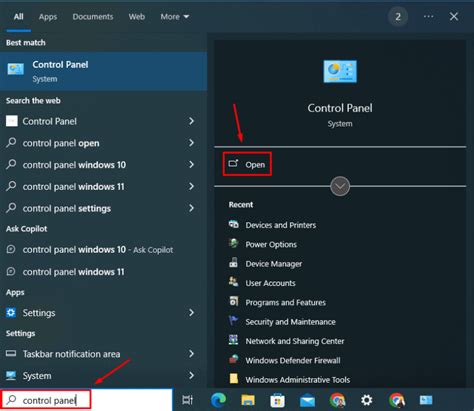Image resolution: width=474 pixels, height=411 pixels.
Task: Click the Control Panel taskbar icon
Action: pyautogui.click(x=426, y=400)
